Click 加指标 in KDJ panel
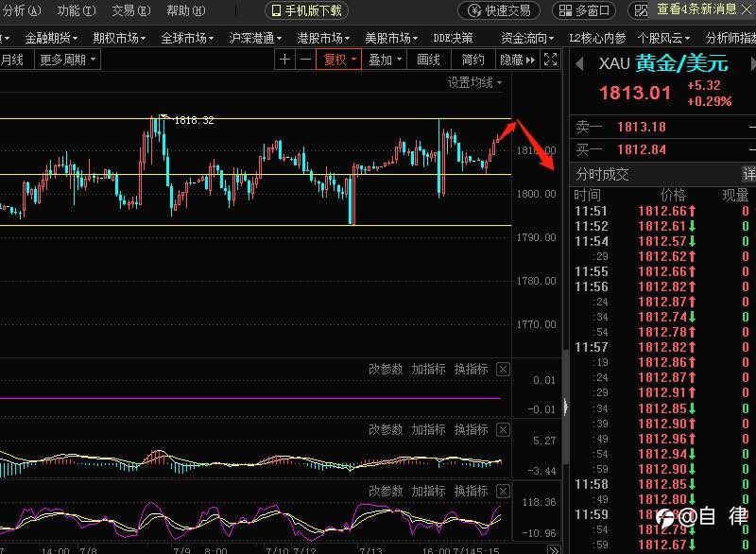 [428, 491]
